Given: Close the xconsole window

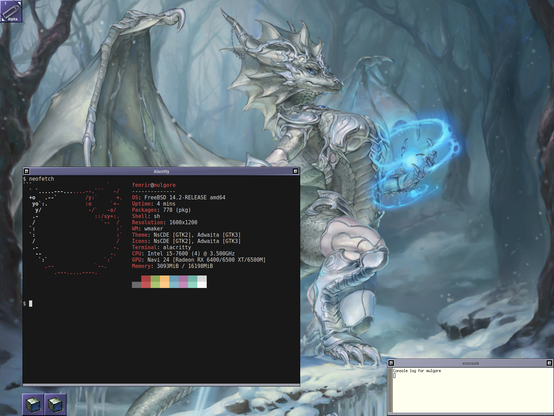Looking at the screenshot, I should 549,363.
